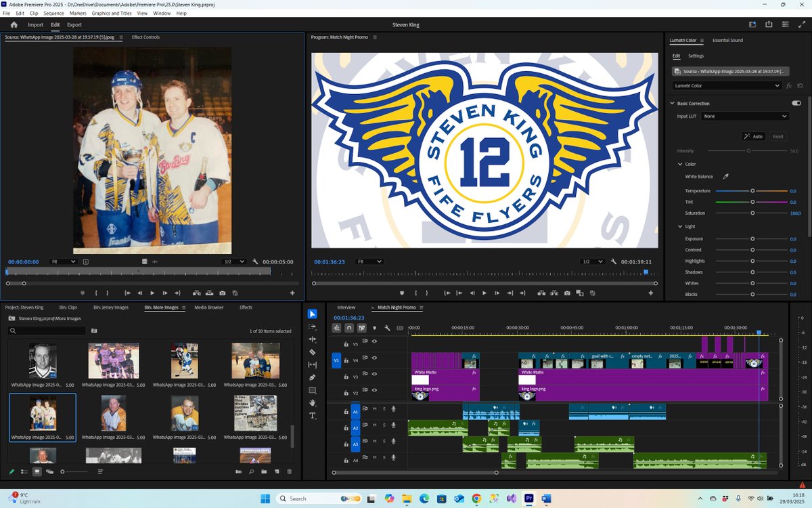Screen dimensions: 812x508
Task: Select the Type tool
Action: tap(313, 416)
